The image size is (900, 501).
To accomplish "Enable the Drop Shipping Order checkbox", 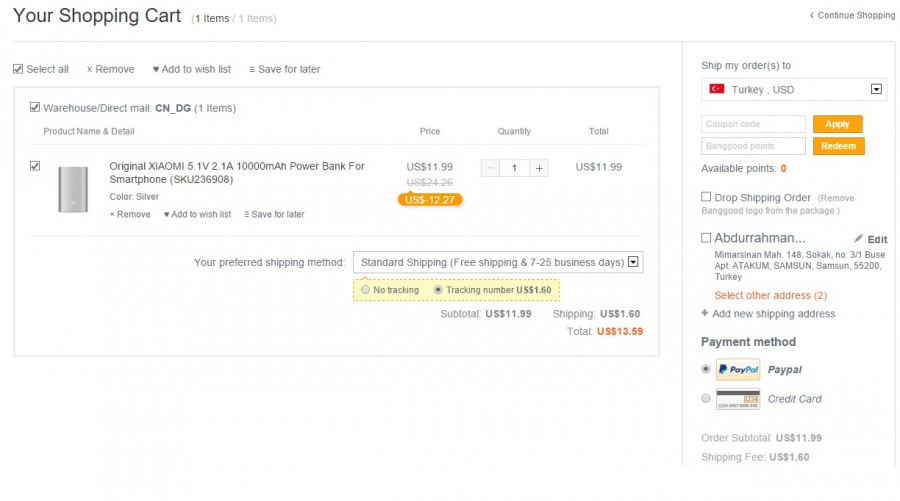I will [706, 197].
